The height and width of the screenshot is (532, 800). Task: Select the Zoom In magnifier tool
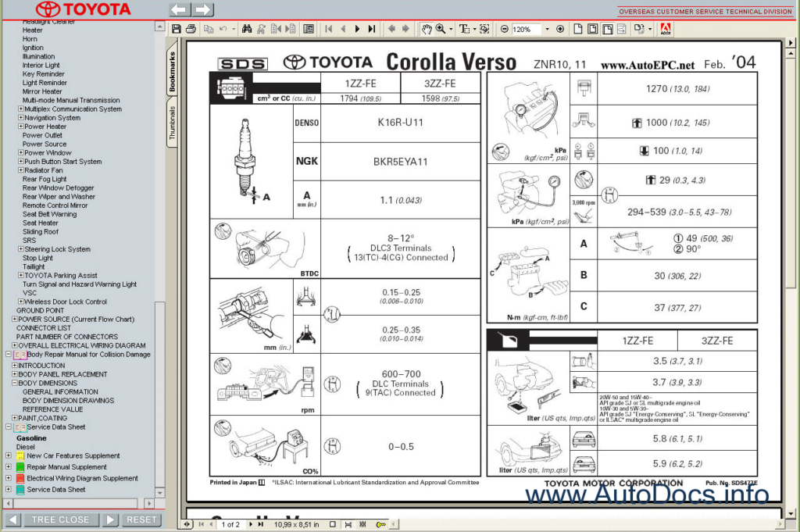point(441,29)
